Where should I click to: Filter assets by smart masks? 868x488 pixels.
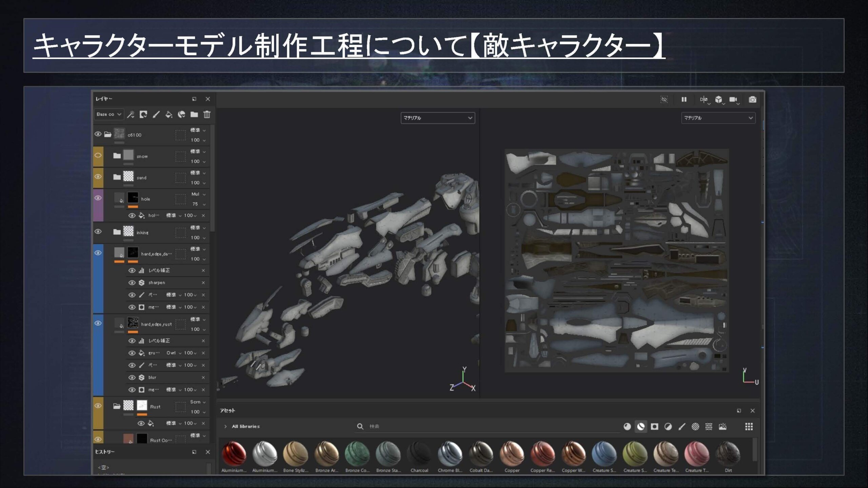pos(654,427)
